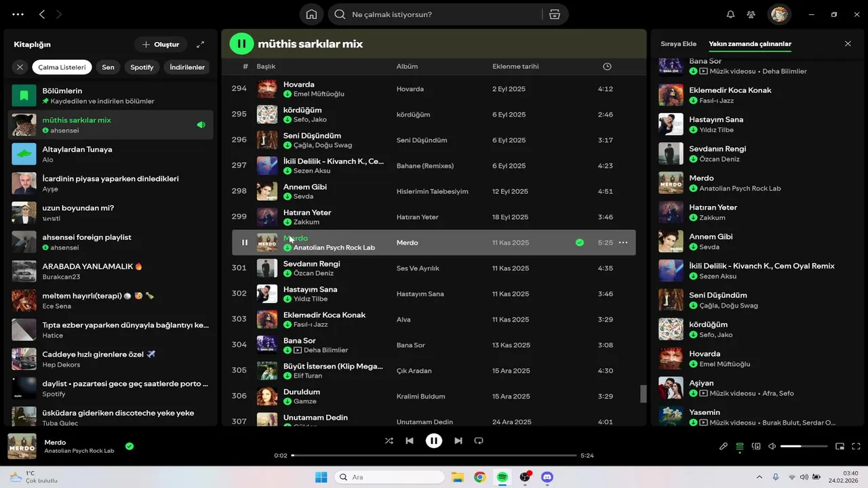Toggle repeat mode
Image resolution: width=868 pixels, height=488 pixels.
point(479,441)
